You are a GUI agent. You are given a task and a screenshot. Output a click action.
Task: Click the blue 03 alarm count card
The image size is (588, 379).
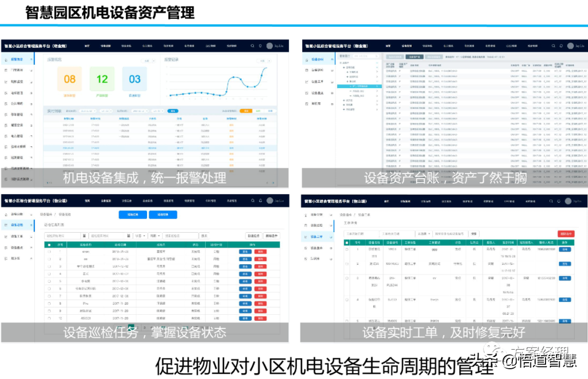[134, 79]
